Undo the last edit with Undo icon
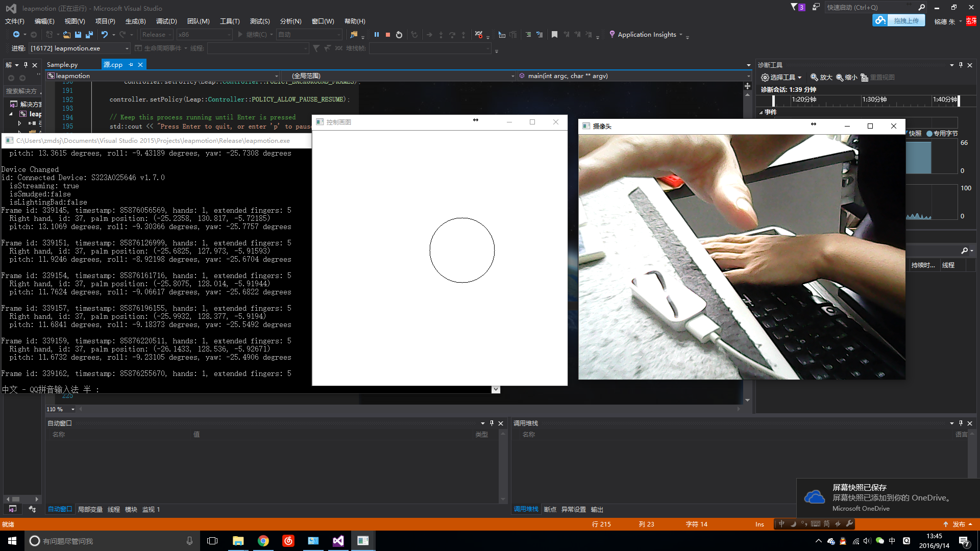Viewport: 980px width, 551px height. [104, 35]
